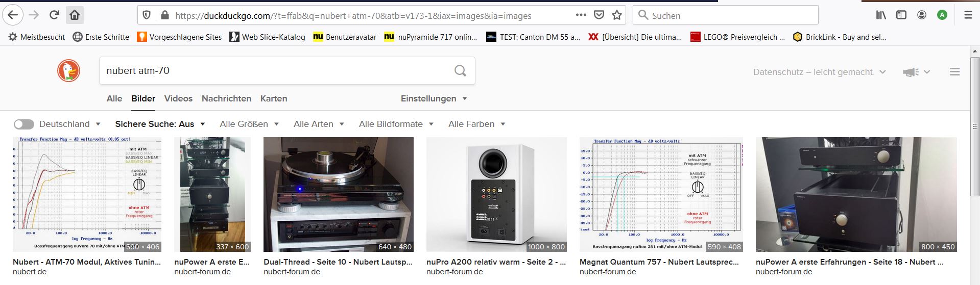Click the magnifying glass search icon
The width and height of the screenshot is (980, 285).
click(460, 71)
